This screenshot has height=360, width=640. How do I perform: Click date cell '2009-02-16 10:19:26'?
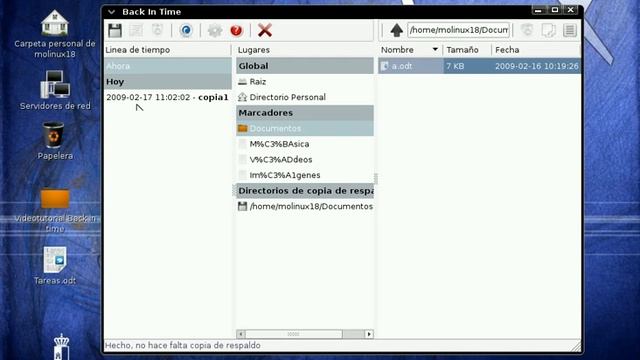[537, 66]
